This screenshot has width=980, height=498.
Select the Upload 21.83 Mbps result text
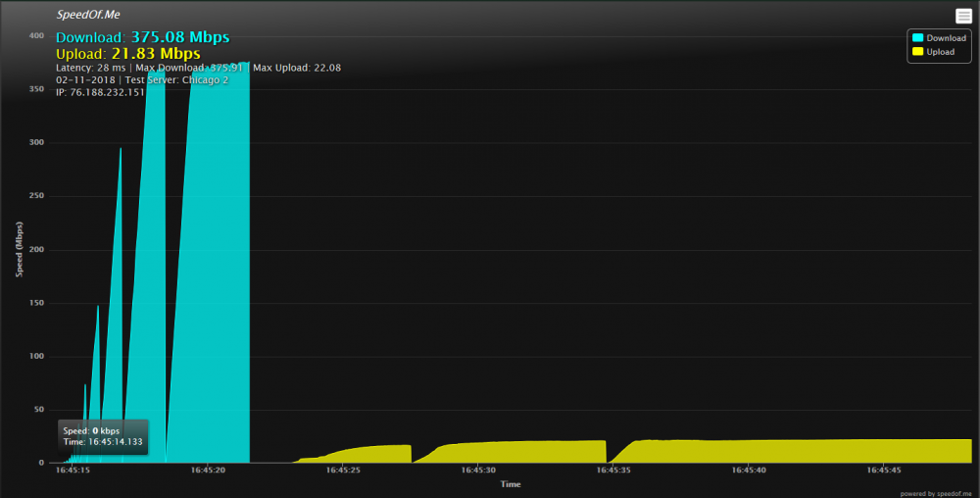click(128, 54)
